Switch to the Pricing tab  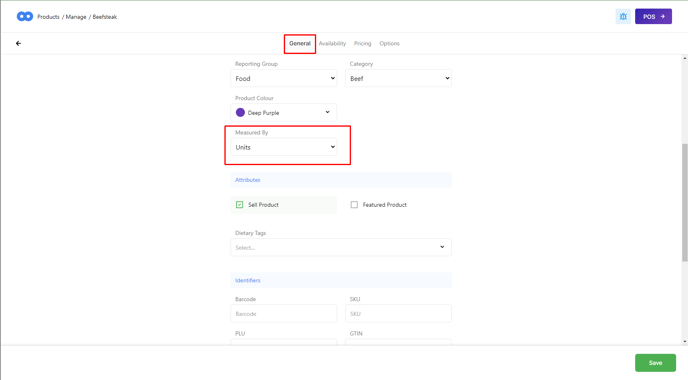362,43
